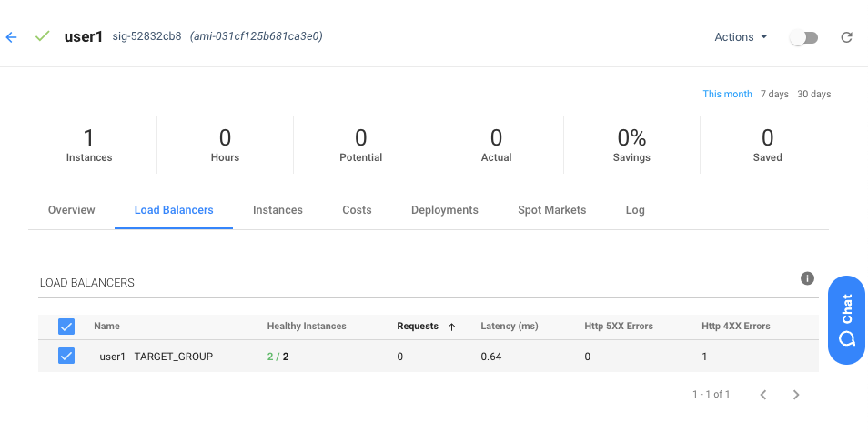
Task: Toggle the switch next to Actions
Action: point(803,37)
